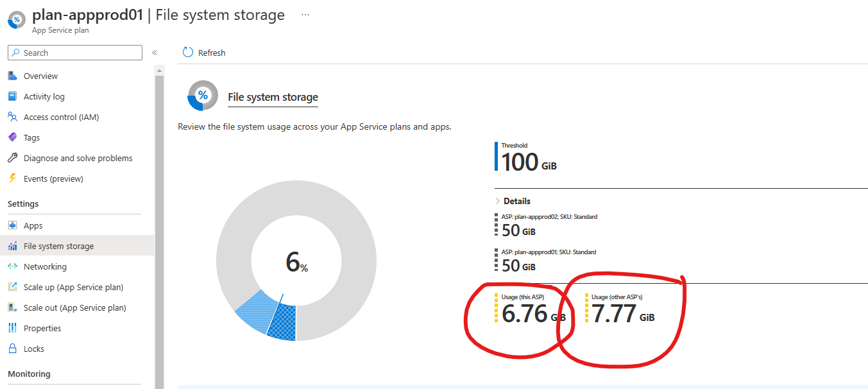
Task: Open Networking settings
Action: pos(45,266)
